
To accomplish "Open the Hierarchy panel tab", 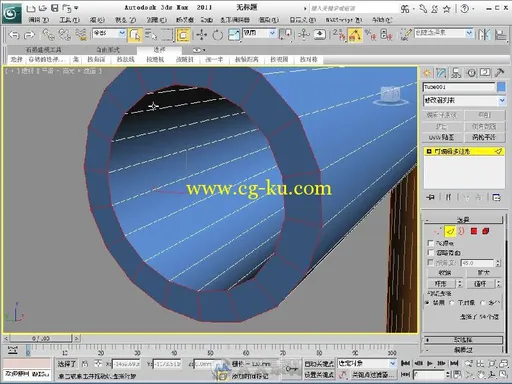I will tap(456, 73).
